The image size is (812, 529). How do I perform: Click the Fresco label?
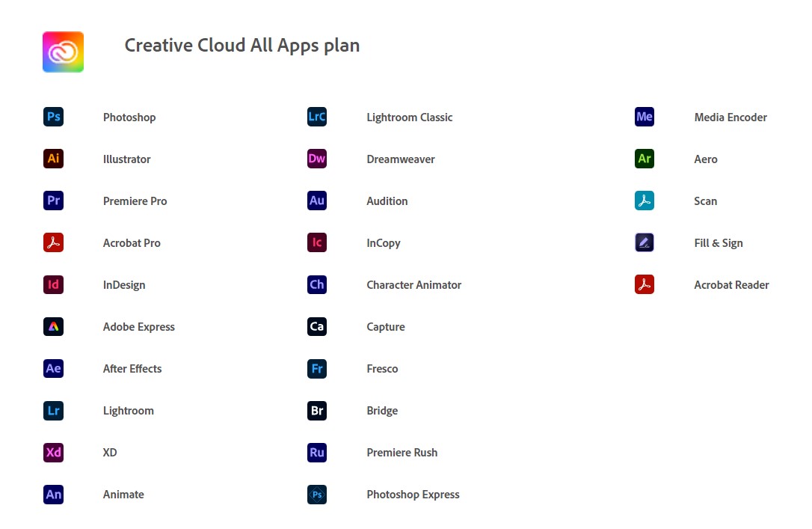(382, 369)
